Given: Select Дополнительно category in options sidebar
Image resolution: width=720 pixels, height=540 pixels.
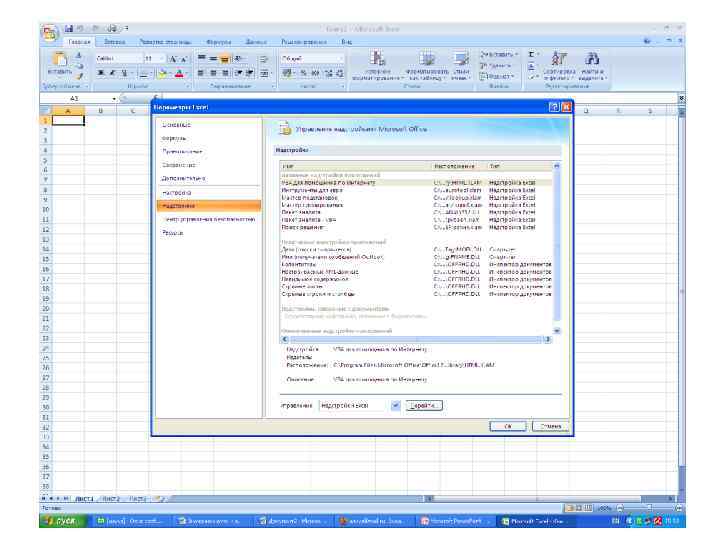Looking at the screenshot, I should (183, 178).
